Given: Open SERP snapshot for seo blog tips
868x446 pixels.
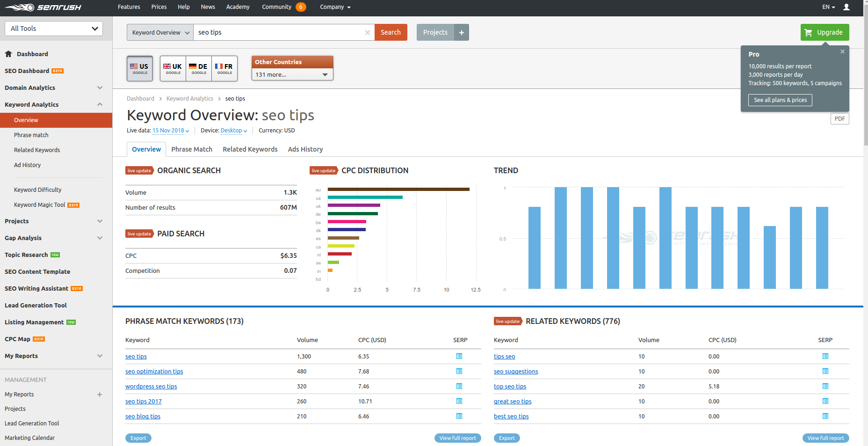Looking at the screenshot, I should (x=459, y=416).
